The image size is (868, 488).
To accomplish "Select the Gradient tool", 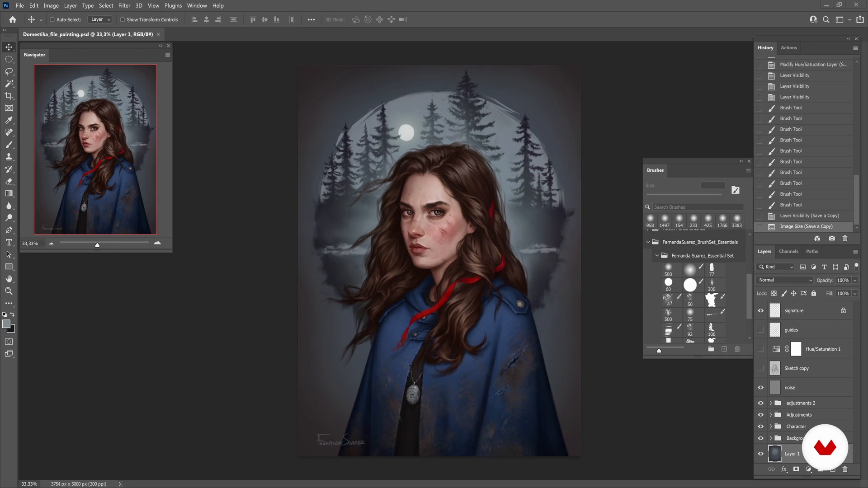I will click(9, 193).
